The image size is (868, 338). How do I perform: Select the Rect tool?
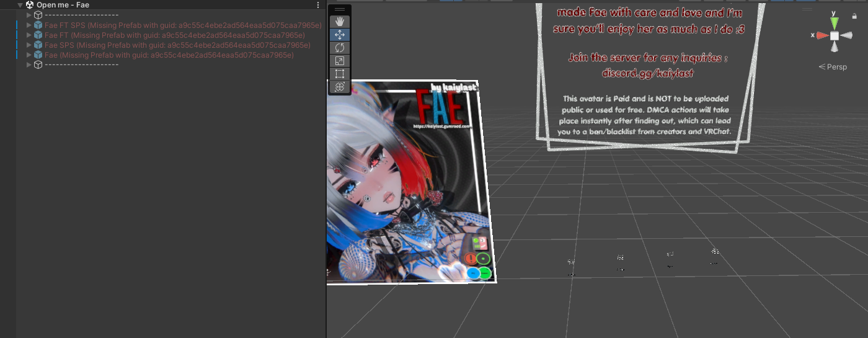tap(340, 74)
